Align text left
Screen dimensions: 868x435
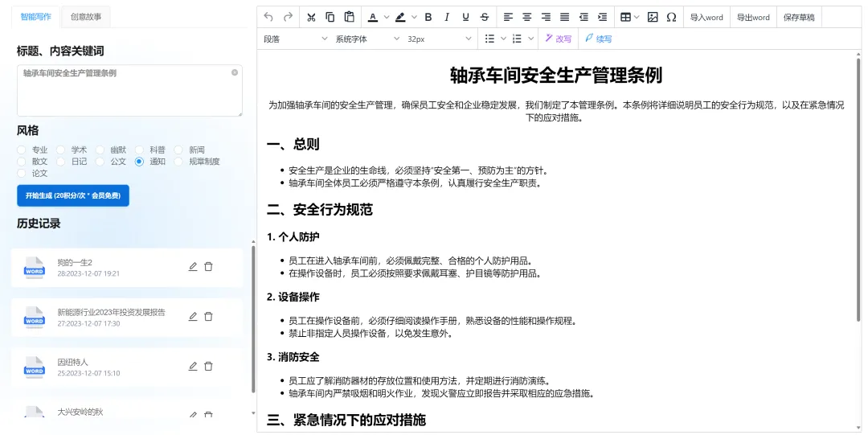pos(508,17)
